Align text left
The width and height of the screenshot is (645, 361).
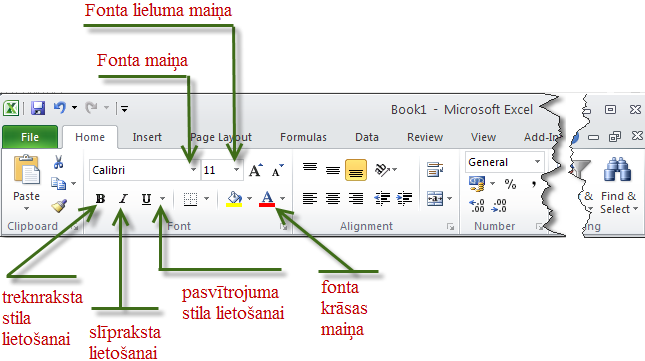coord(310,199)
